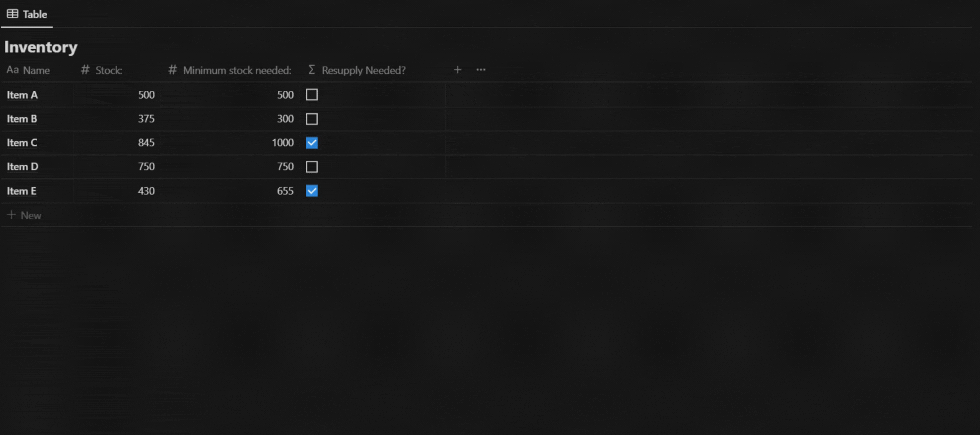Add a new row with New button

click(24, 215)
